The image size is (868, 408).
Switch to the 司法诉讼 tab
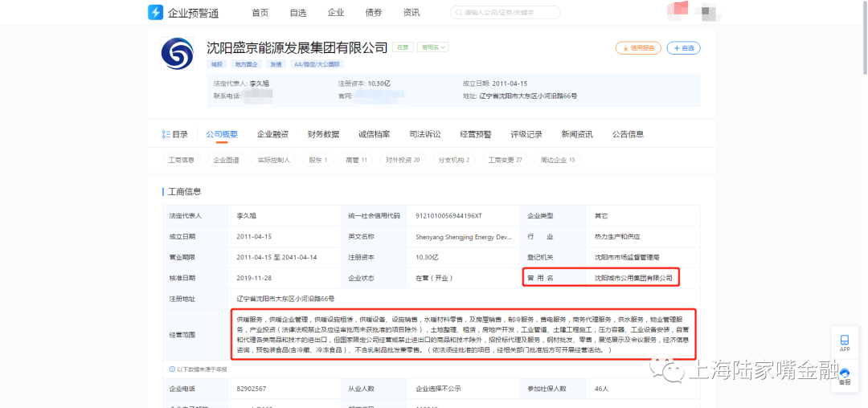[425, 134]
